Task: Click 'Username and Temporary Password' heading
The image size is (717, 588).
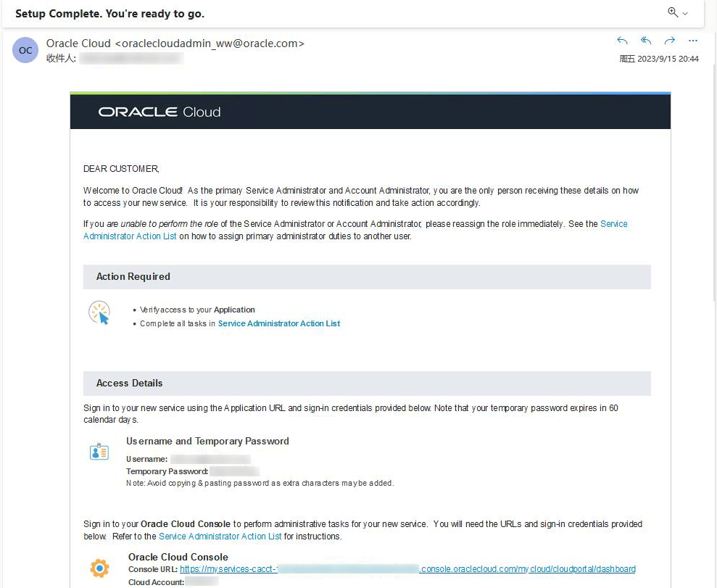Action: tap(207, 442)
